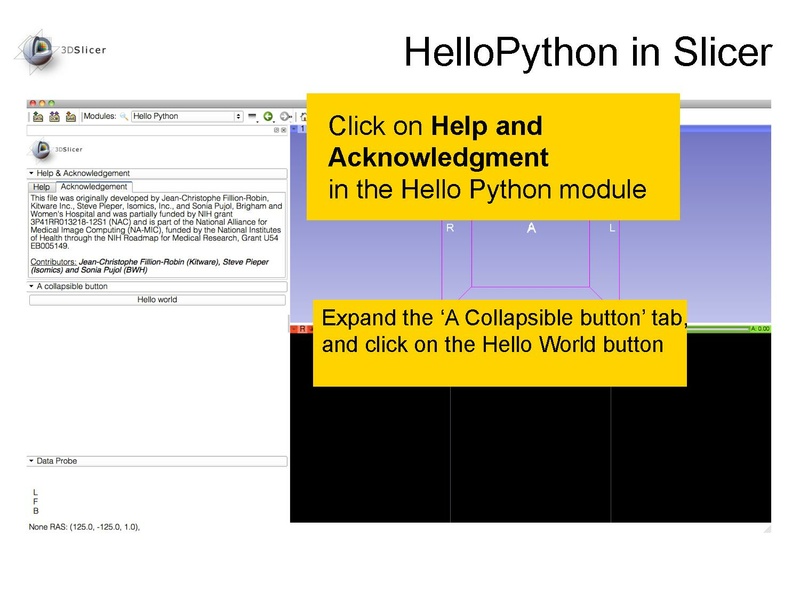The width and height of the screenshot is (800, 600).
Task: Click the 'A: 0.00' slice offset value
Action: [x=760, y=329]
